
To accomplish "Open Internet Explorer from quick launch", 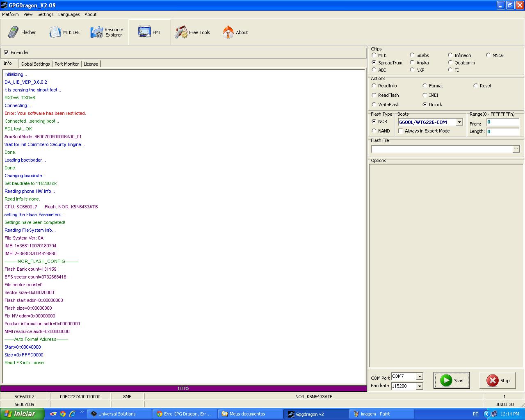I will coord(72,414).
